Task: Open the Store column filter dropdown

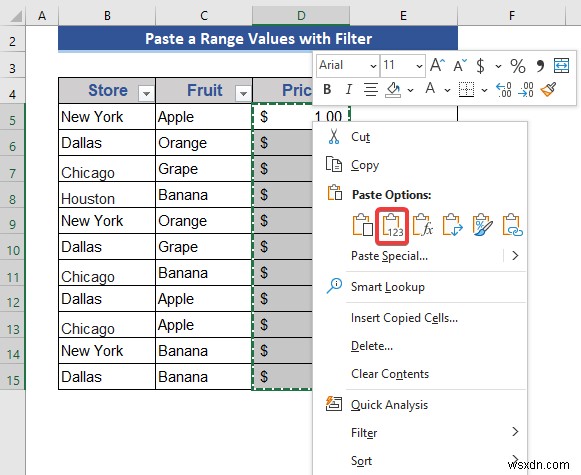Action: pyautogui.click(x=146, y=93)
